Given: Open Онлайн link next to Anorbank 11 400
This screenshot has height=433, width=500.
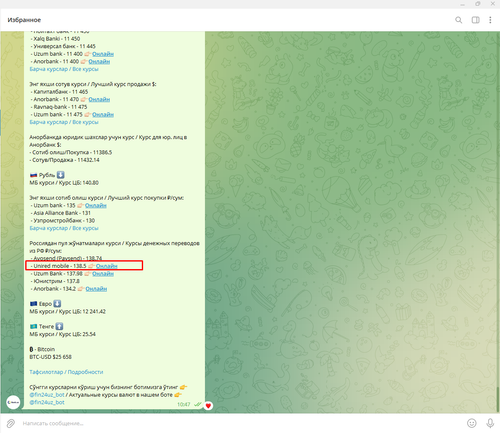Looking at the screenshot, I should 99,62.
